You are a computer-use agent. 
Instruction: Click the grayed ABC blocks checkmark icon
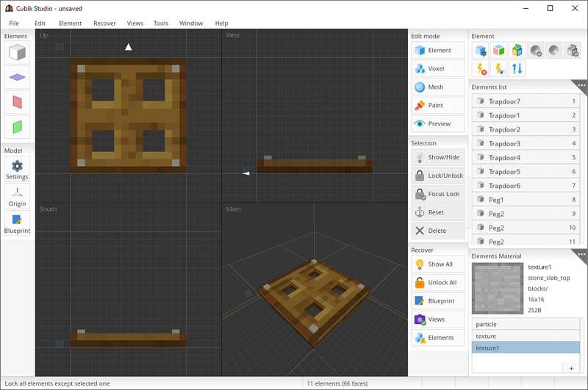pyautogui.click(x=573, y=50)
